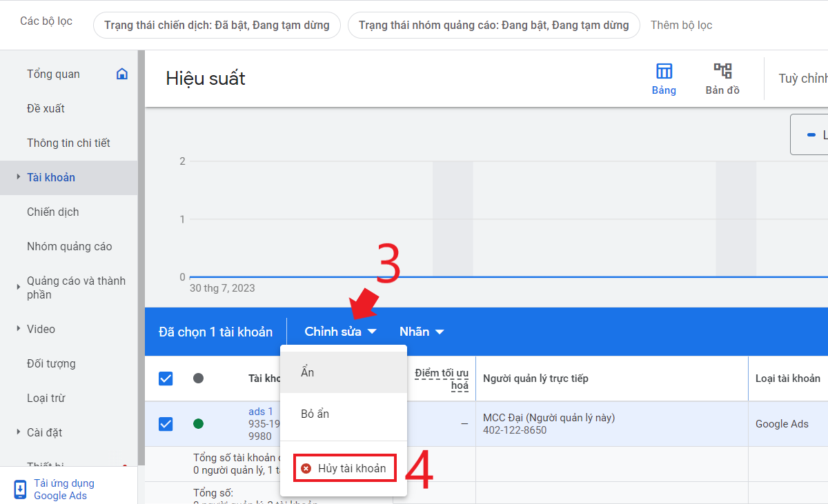Open the Nhãn dropdown

tap(421, 332)
